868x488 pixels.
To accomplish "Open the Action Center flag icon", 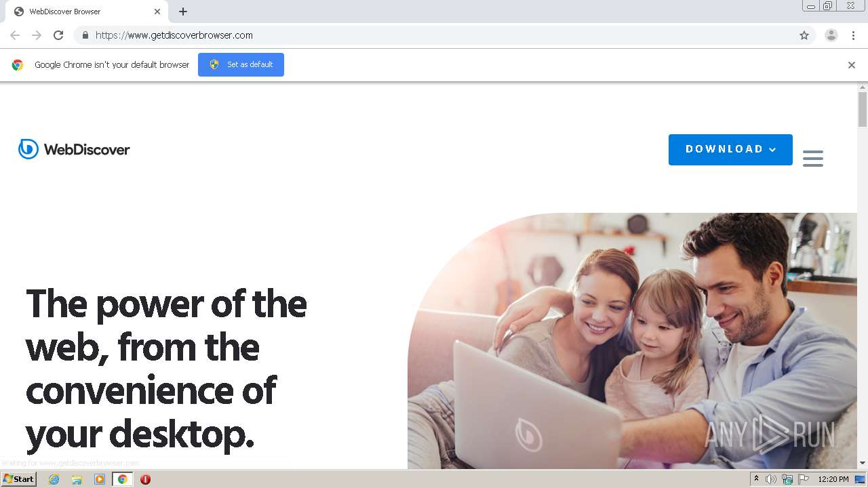I will [x=804, y=479].
